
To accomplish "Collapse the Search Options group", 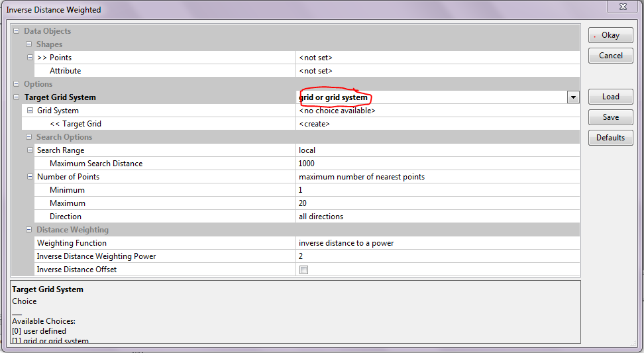I will pyautogui.click(x=29, y=137).
